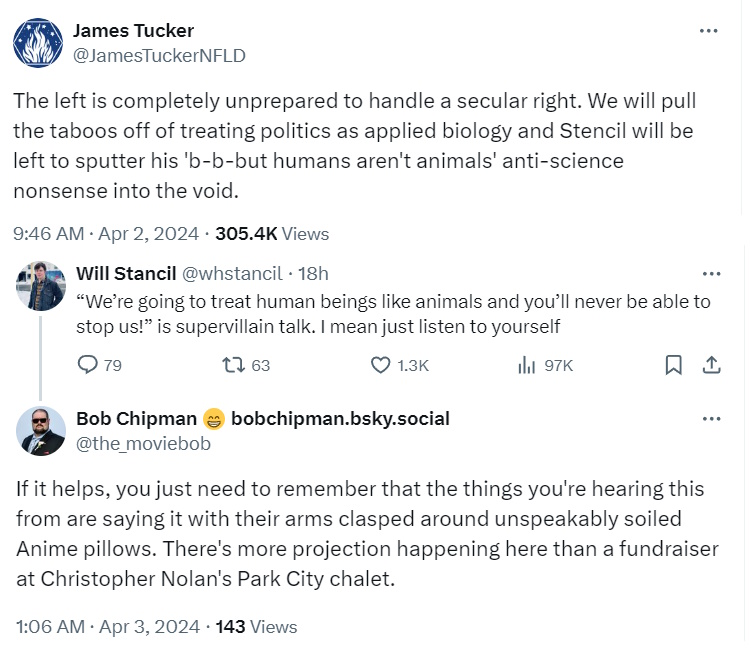Screen dimensions: 751x651
Task: Open Bob Chipman's profile avatar
Action: pyautogui.click(x=41, y=431)
